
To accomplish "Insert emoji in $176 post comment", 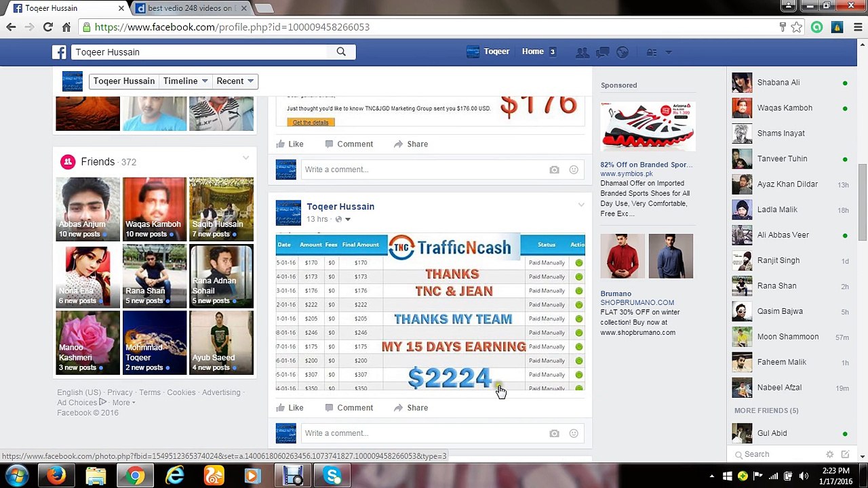I will 574,169.
